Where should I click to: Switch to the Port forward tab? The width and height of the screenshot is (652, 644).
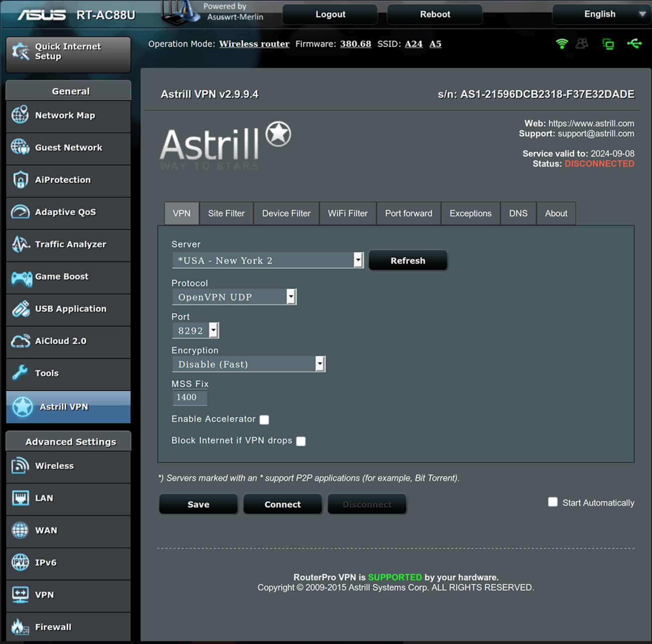click(x=409, y=213)
